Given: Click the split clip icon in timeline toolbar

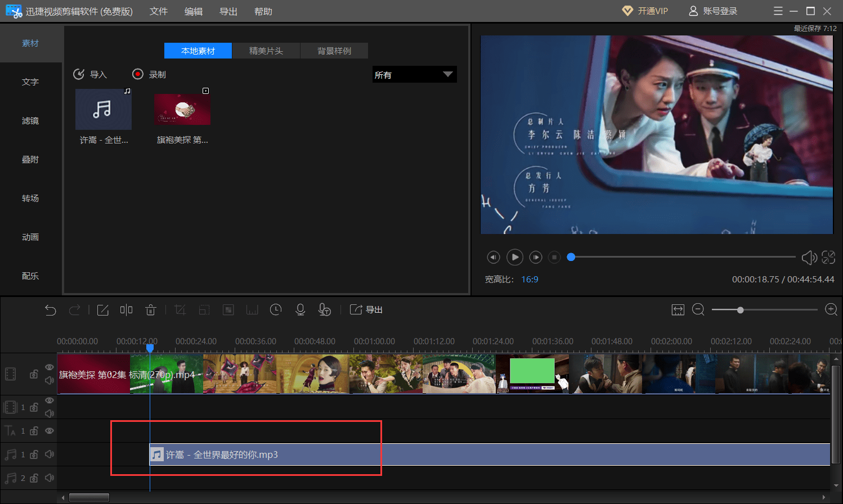Looking at the screenshot, I should click(126, 310).
